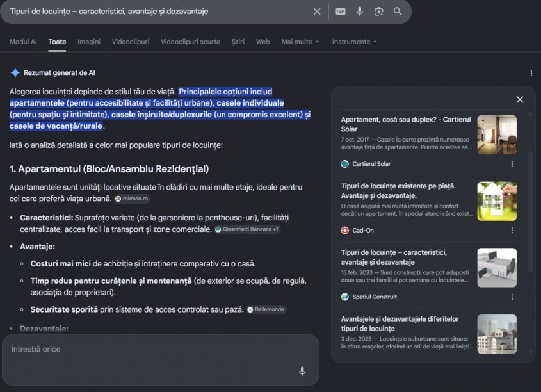Start voice search with the search bar microphone

(360, 12)
